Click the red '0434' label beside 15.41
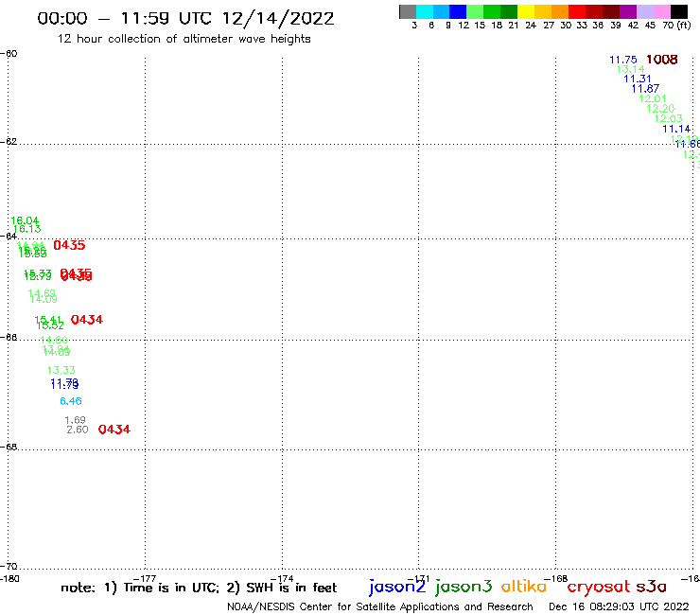700x615 pixels. tap(87, 320)
